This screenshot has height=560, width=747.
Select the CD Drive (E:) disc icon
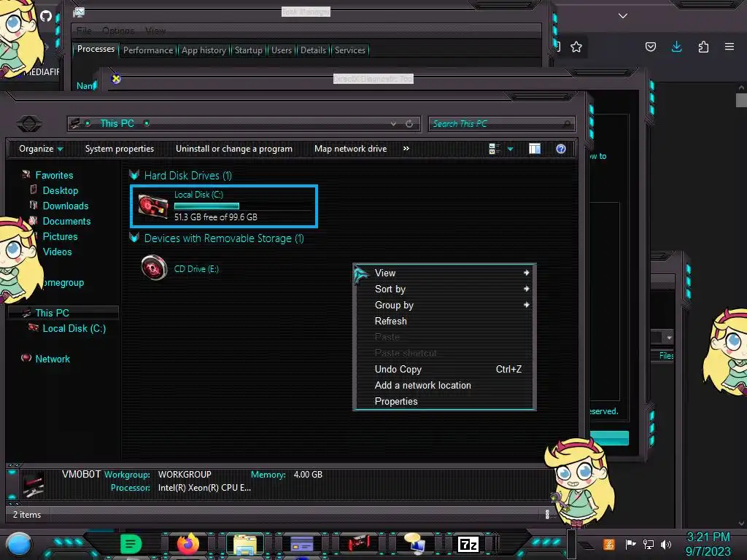[x=154, y=268]
